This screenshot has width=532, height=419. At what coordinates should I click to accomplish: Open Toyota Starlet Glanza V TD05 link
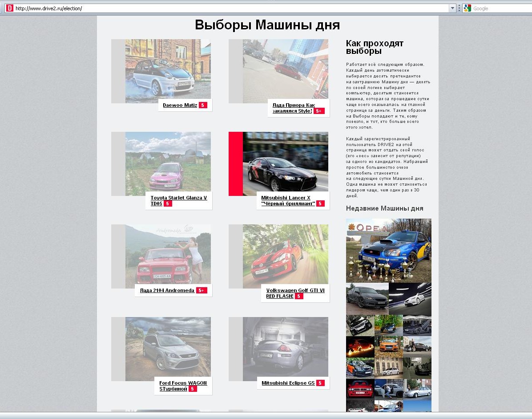tap(179, 201)
